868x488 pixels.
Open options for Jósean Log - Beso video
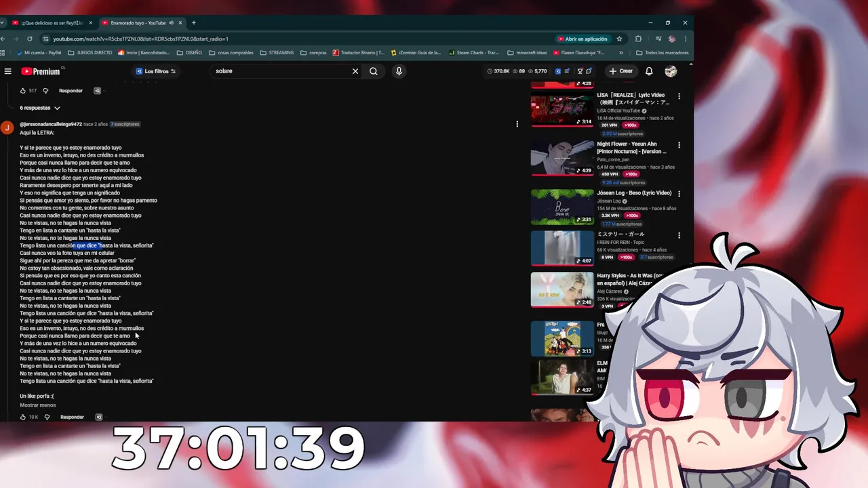679,194
